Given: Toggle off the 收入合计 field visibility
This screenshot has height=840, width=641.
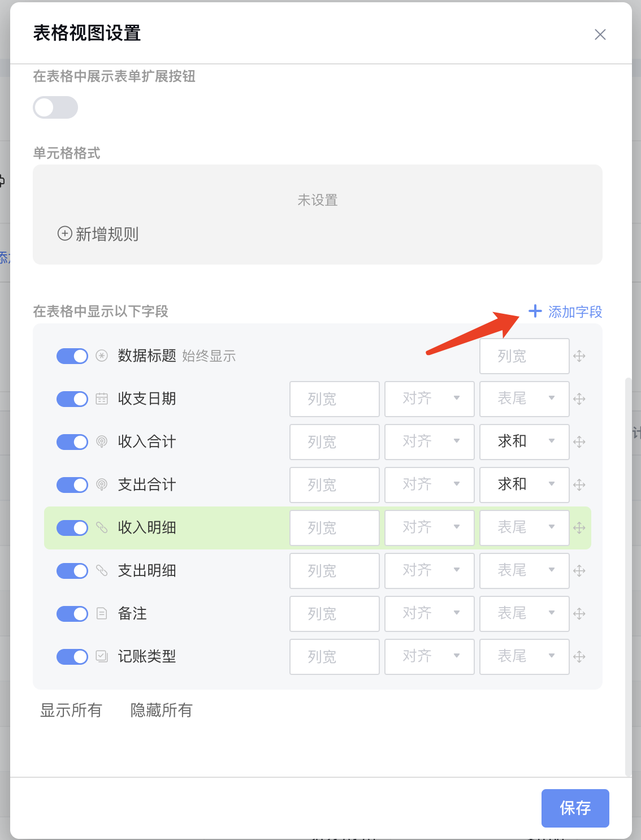Looking at the screenshot, I should [72, 442].
